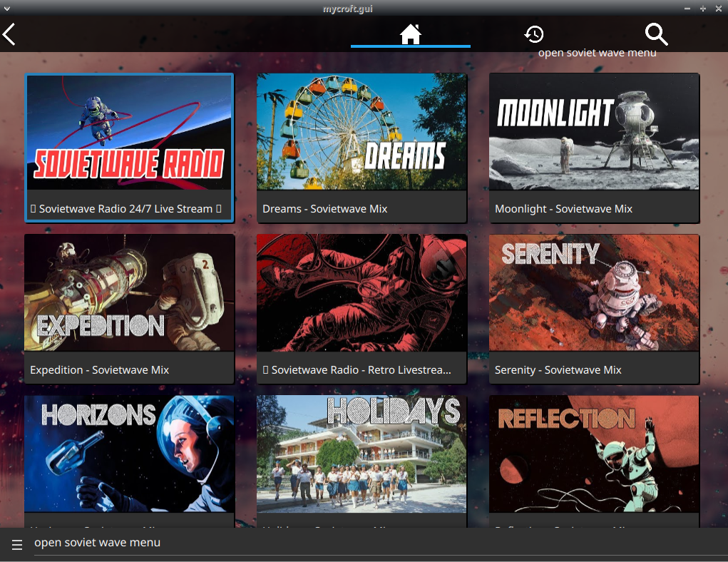Open the Expedition space station thumbnail
The width and height of the screenshot is (728, 562).
(129, 292)
